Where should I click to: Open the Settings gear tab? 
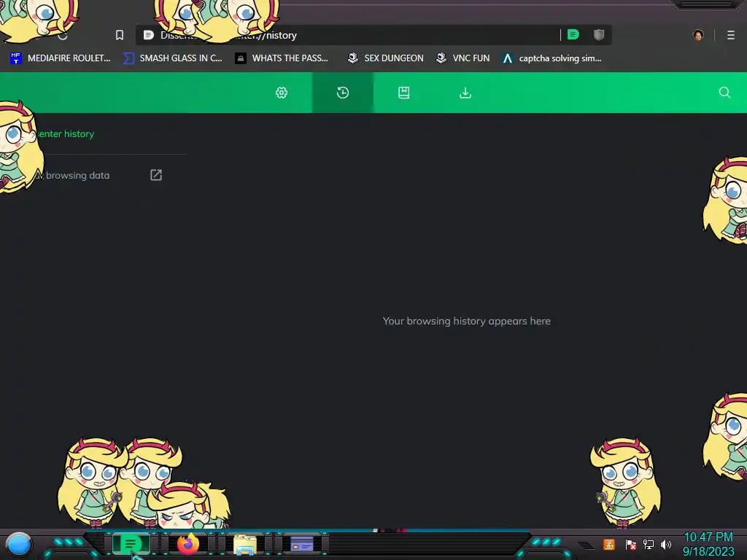282,93
